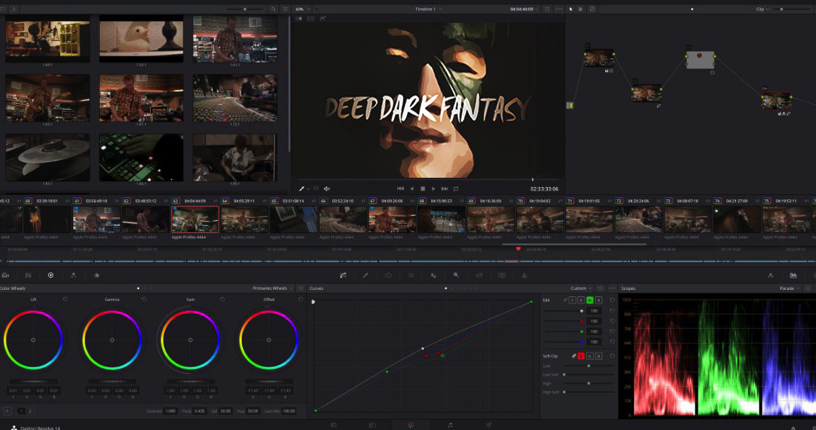Toggle the Soft Clip blue channel button
This screenshot has height=430, width=816.
point(598,356)
